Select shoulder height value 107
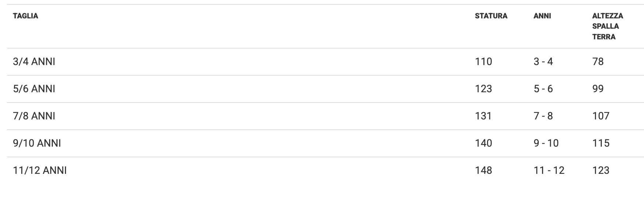644x197 pixels. [x=600, y=116]
